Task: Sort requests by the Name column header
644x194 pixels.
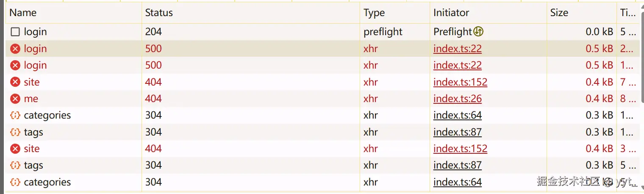Action: 23,13
